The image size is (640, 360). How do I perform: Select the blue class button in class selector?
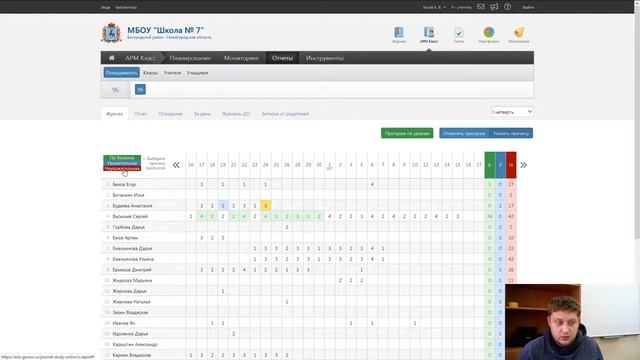[140, 89]
